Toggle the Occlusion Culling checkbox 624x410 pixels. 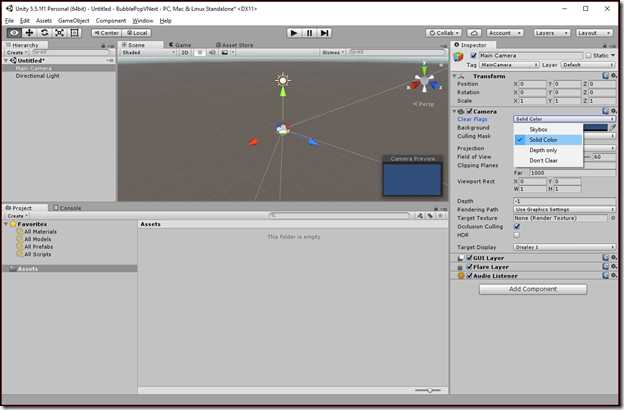click(517, 226)
